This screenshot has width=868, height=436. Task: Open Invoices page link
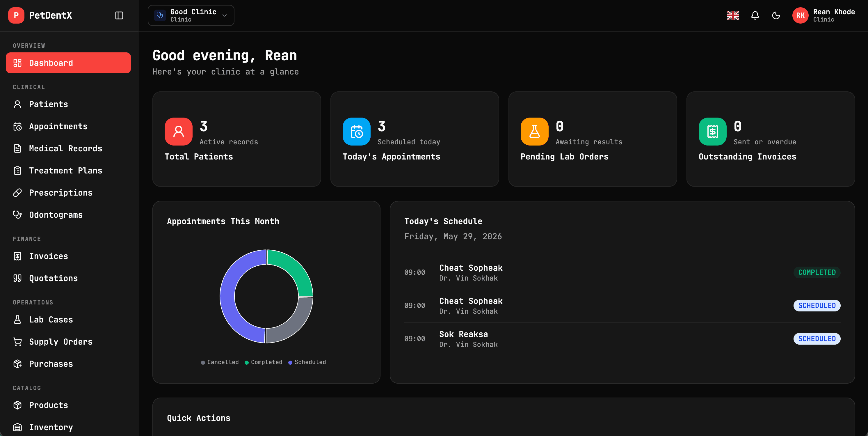pyautogui.click(x=68, y=256)
